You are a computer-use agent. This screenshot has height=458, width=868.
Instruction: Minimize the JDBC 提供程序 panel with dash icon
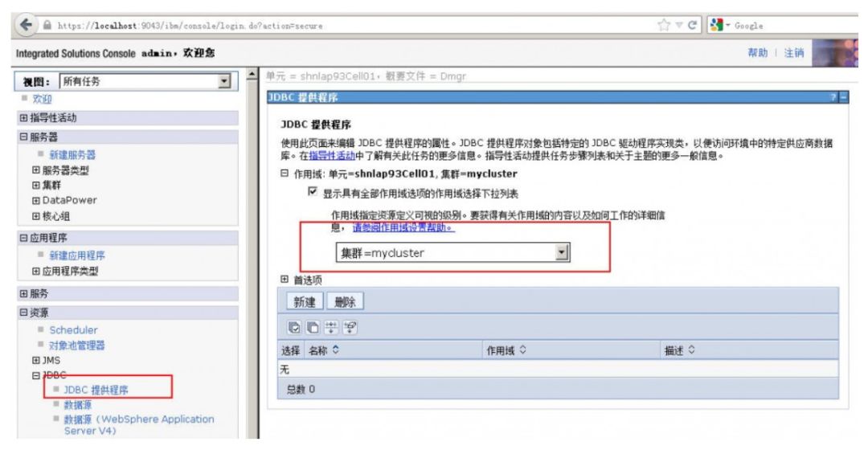tap(844, 97)
